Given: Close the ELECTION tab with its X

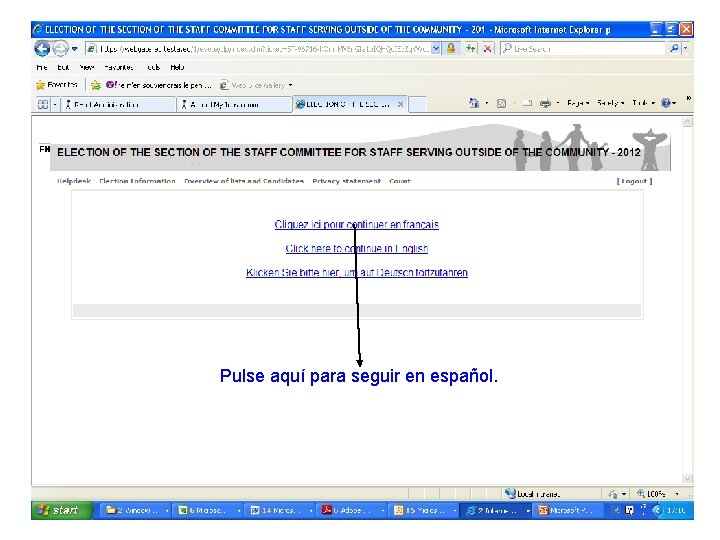Looking at the screenshot, I should click(x=400, y=105).
